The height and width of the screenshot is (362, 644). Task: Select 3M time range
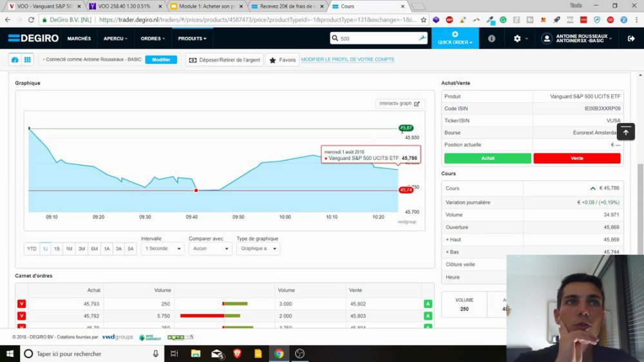pos(82,249)
